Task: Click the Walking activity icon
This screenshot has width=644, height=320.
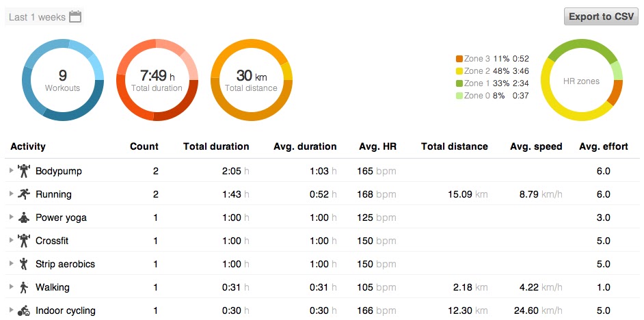Action: [24, 287]
